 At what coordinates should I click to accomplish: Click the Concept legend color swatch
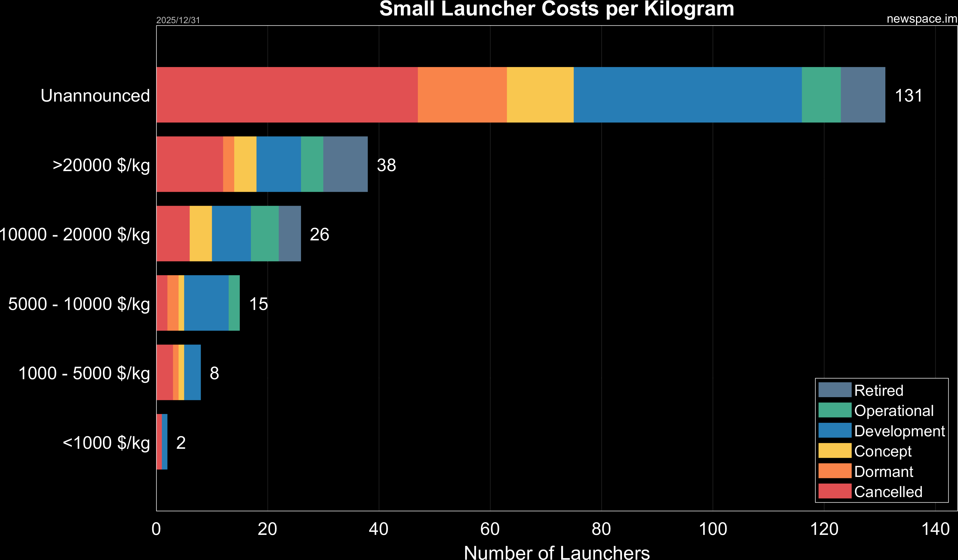835,451
